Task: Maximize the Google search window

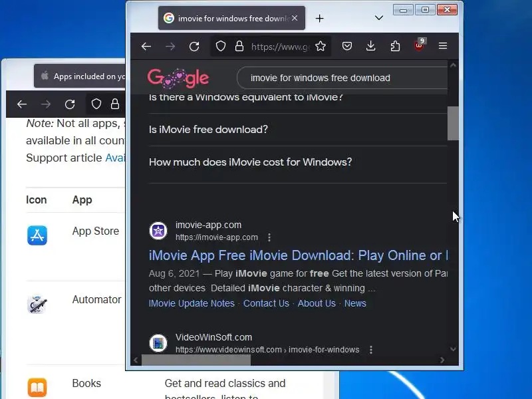Action: (x=425, y=10)
